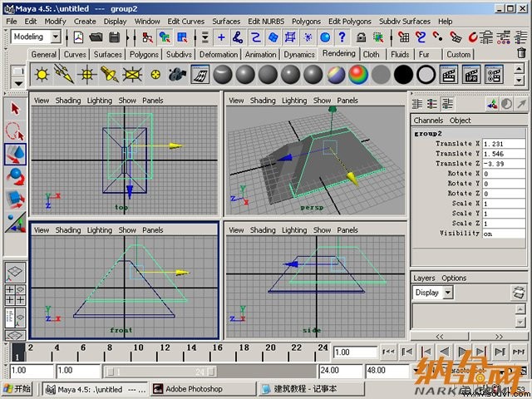Choose the Move tool in toolbox
This screenshot has height=399, width=532.
(x=15, y=155)
